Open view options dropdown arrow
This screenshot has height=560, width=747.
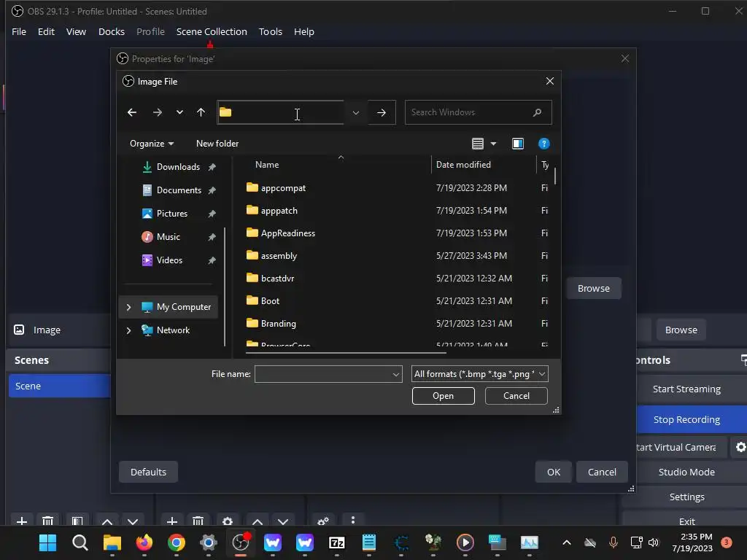click(493, 144)
